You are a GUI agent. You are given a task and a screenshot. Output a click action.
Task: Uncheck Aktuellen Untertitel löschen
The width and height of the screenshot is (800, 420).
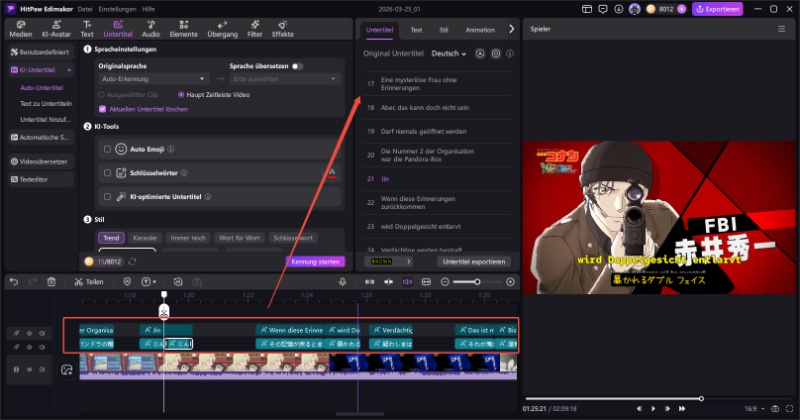(x=103, y=109)
